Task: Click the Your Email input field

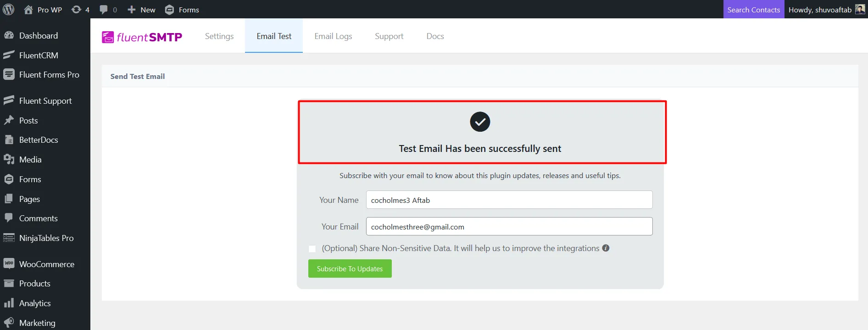Action: pyautogui.click(x=509, y=226)
